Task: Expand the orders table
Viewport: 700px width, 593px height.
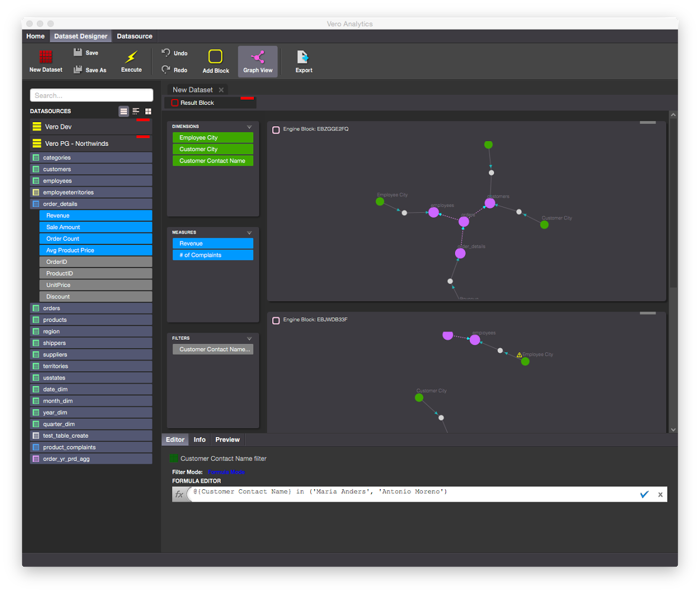Action: 91,308
